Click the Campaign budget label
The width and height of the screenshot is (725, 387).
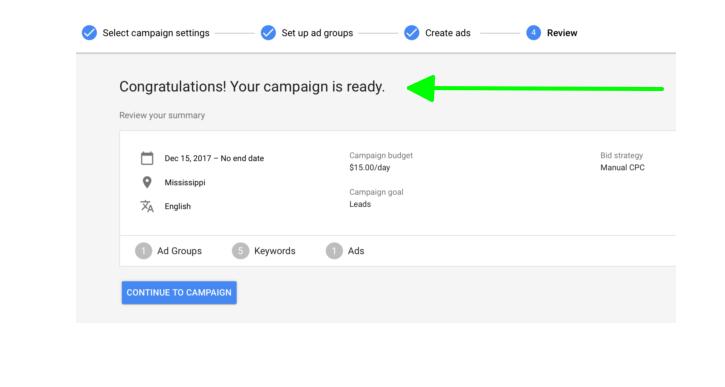click(x=381, y=155)
